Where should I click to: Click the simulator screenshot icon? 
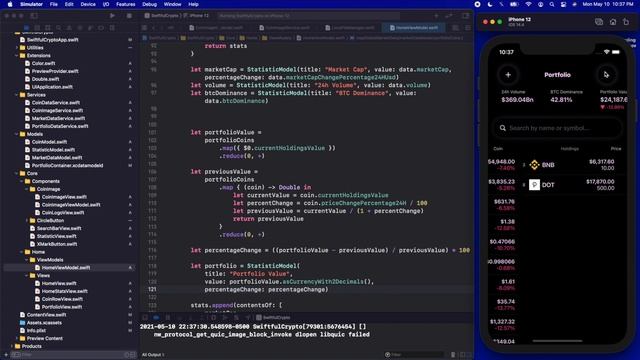pos(599,22)
